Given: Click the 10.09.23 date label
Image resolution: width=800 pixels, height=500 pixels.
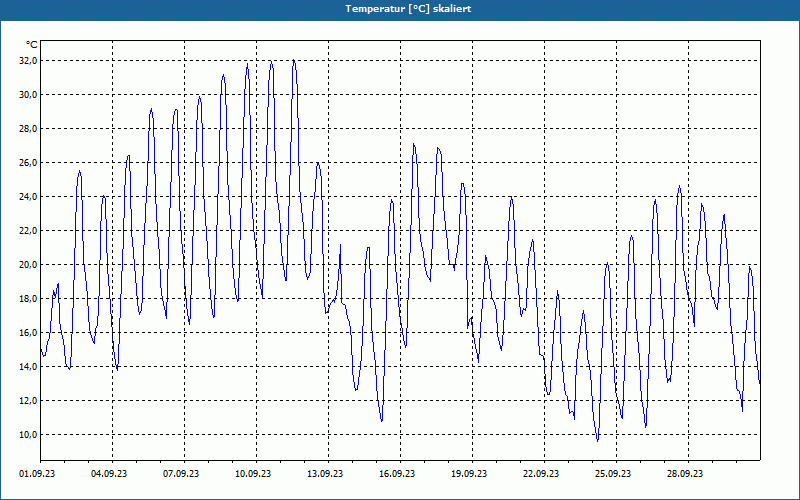Looking at the screenshot, I should coord(253,474).
